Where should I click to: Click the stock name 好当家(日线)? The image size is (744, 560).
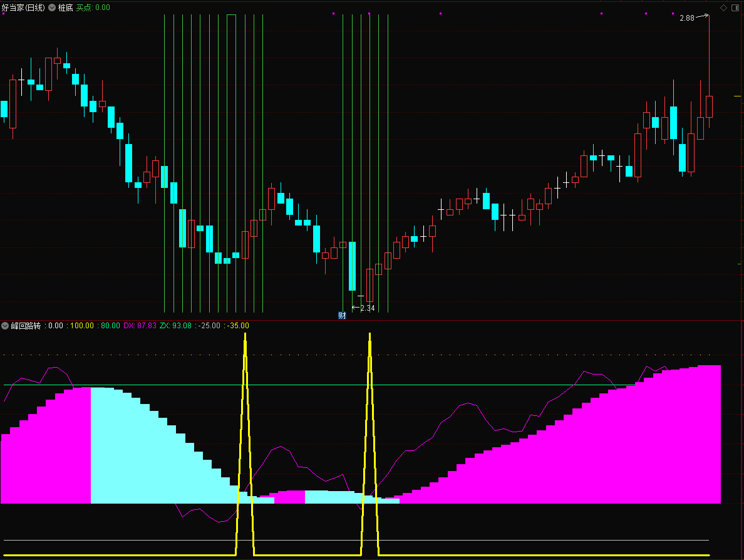23,8
